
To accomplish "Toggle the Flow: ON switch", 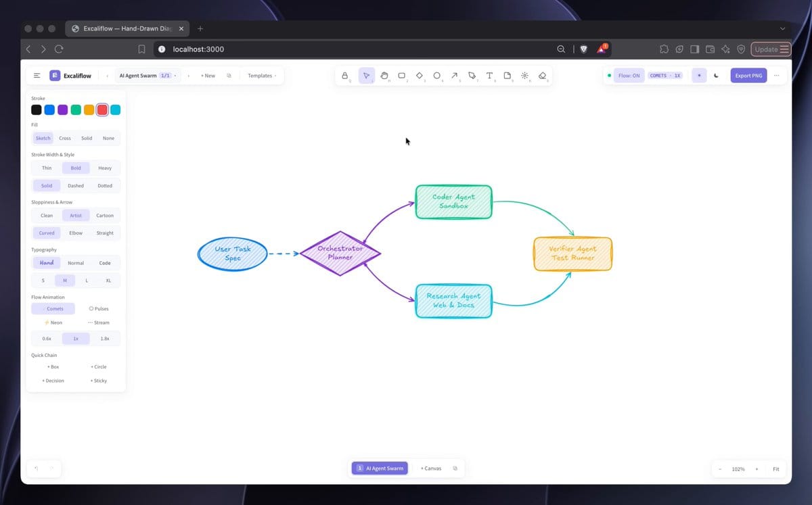I will click(x=629, y=76).
